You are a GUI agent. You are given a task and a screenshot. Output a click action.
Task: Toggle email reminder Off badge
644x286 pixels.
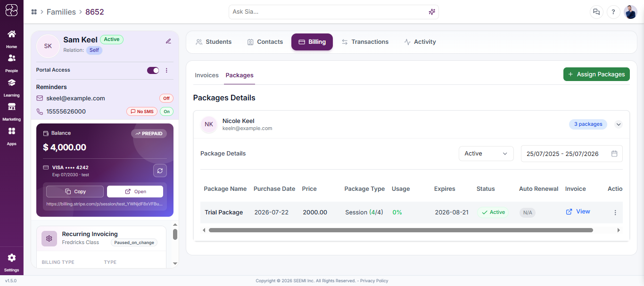(x=166, y=98)
